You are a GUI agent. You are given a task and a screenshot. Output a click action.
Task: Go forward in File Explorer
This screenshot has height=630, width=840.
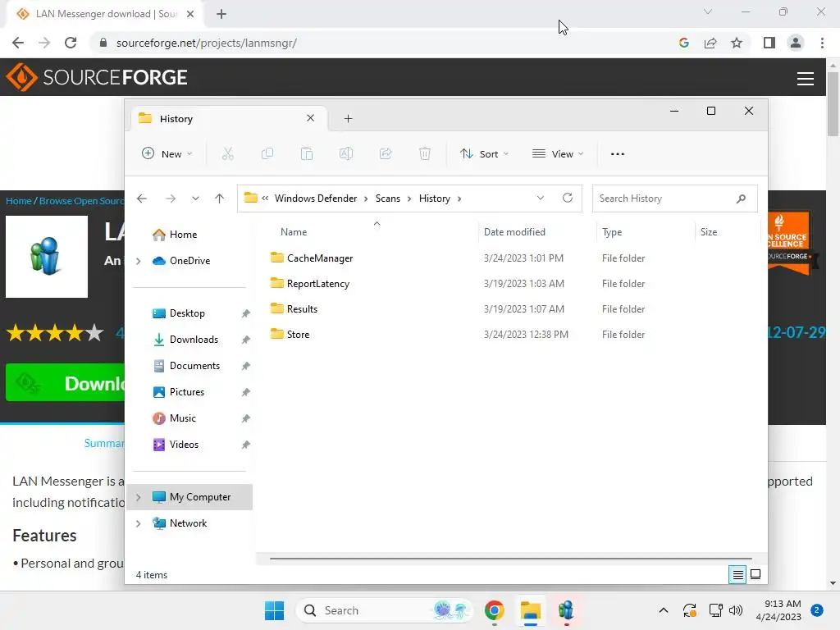tap(171, 199)
